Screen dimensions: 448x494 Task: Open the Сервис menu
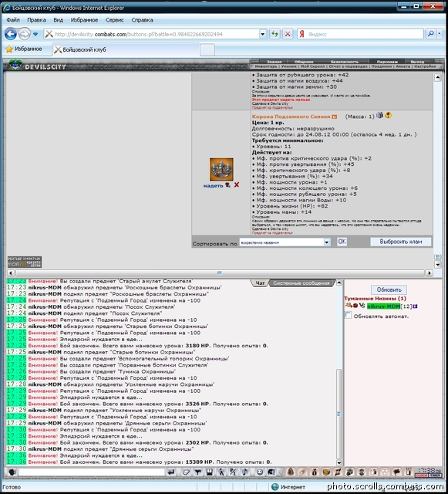pyautogui.click(x=115, y=20)
